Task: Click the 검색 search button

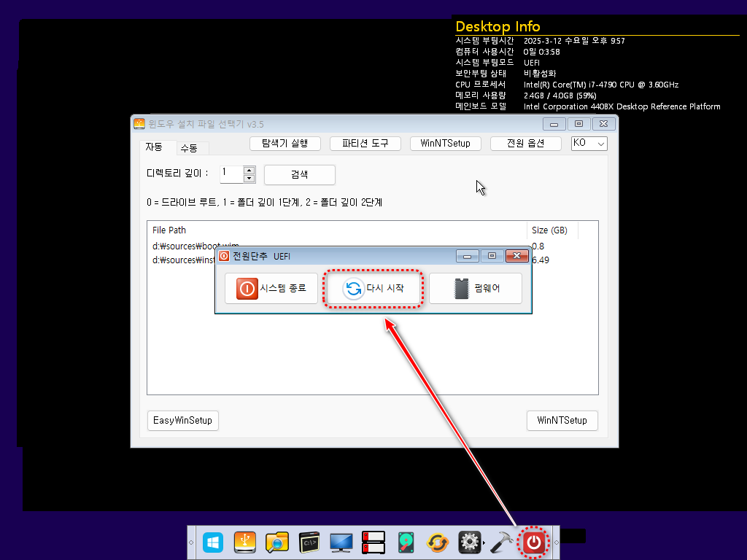Action: coord(300,175)
